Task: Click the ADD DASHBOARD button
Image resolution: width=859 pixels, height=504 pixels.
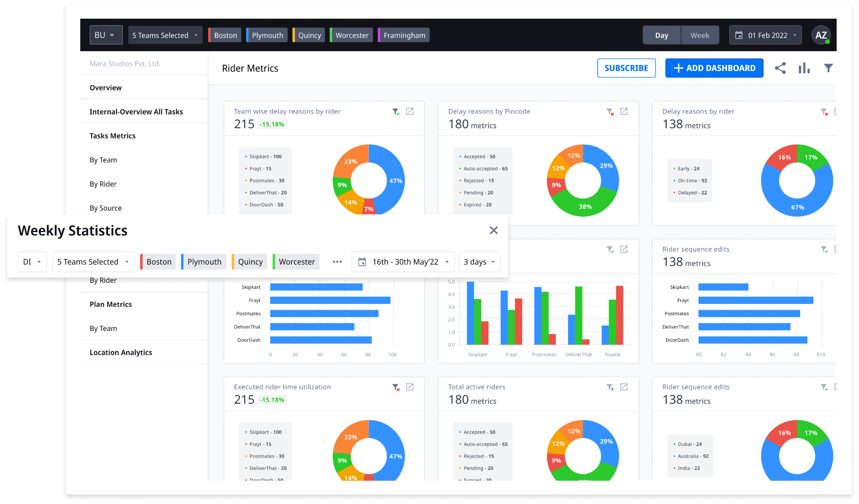Action: click(715, 68)
